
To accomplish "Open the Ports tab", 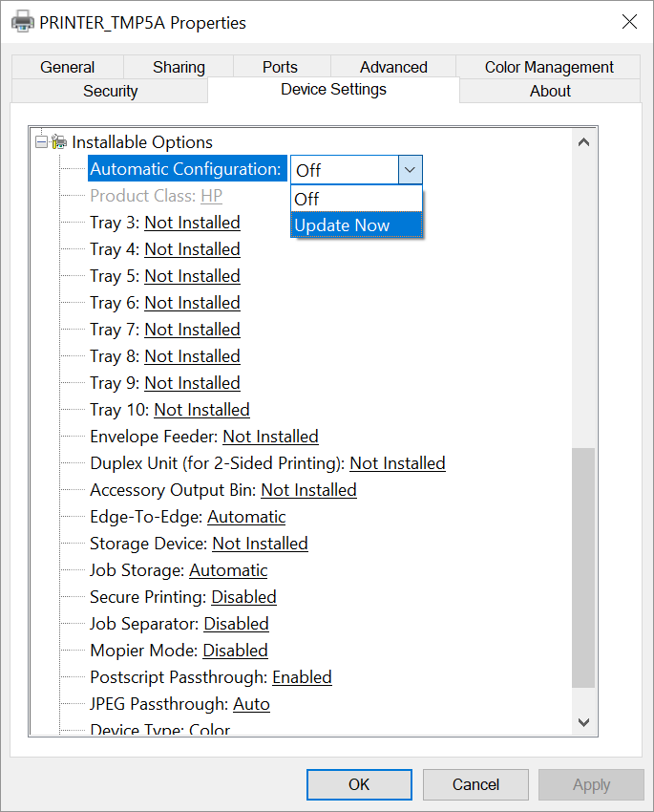I will click(280, 67).
